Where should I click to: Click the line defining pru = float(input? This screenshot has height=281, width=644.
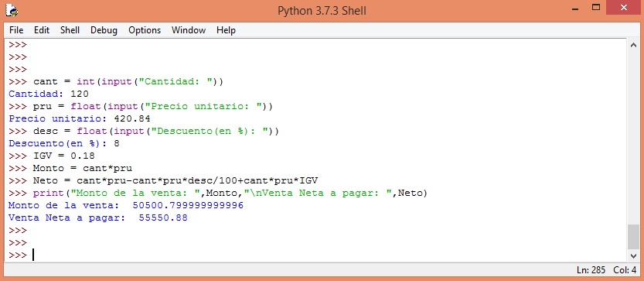(x=141, y=106)
